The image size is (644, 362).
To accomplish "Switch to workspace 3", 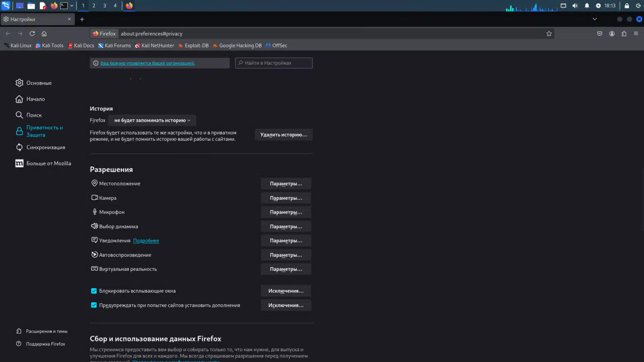I will (104, 6).
